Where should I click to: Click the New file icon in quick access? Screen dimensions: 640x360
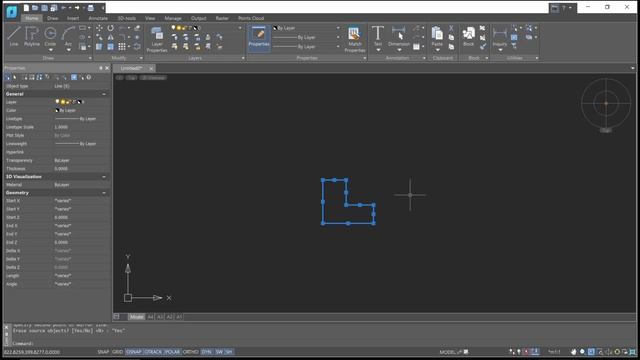[26, 8]
